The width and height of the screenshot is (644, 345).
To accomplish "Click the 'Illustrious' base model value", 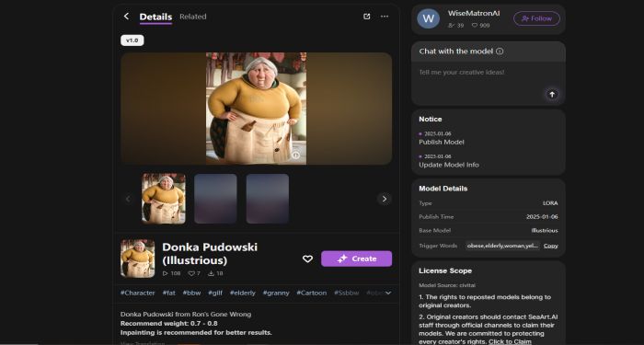I will pos(545,230).
